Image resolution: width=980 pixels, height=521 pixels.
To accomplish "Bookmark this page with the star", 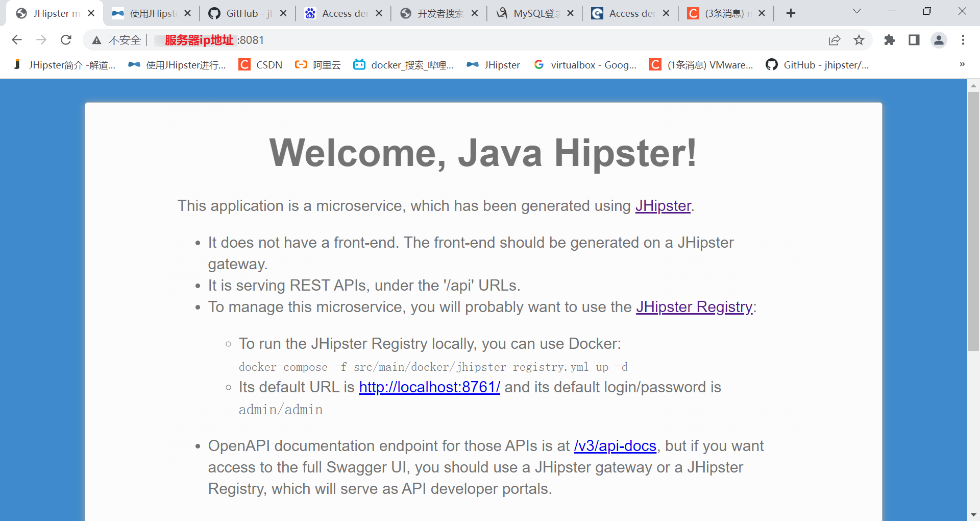I will coord(859,40).
